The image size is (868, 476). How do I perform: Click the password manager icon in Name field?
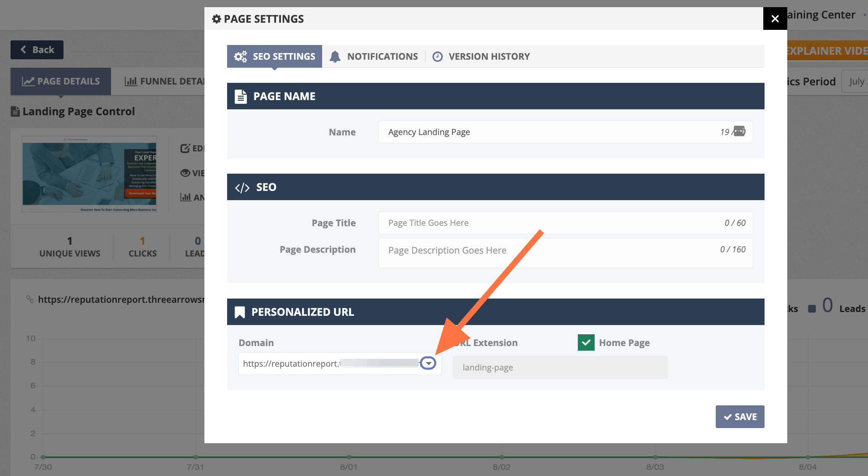pyautogui.click(x=739, y=131)
